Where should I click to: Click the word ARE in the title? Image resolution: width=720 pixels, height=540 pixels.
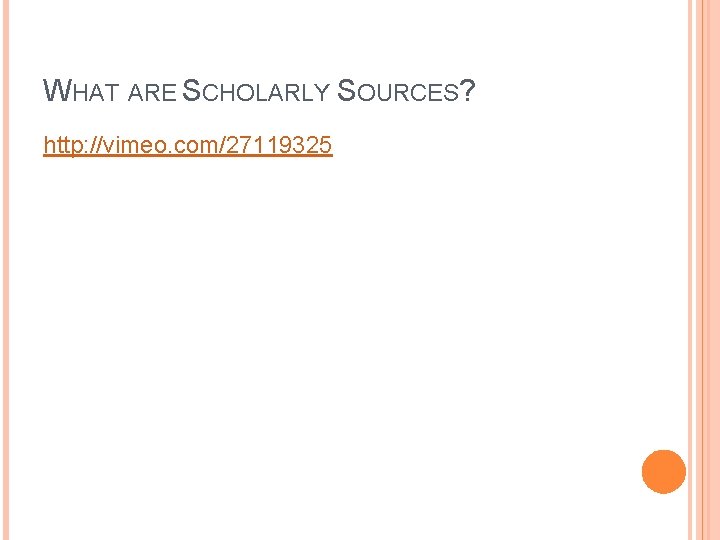152,94
